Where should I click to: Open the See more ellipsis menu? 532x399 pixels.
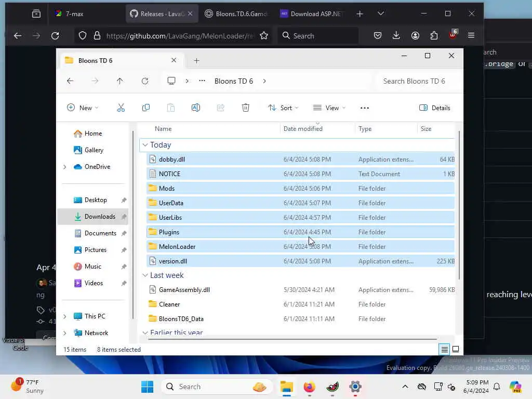pos(364,108)
